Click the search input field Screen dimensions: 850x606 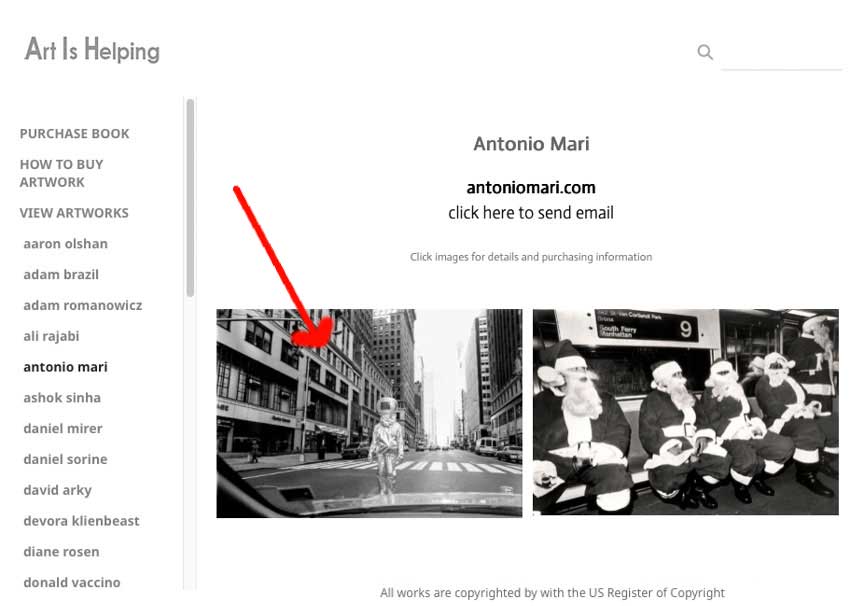point(781,53)
